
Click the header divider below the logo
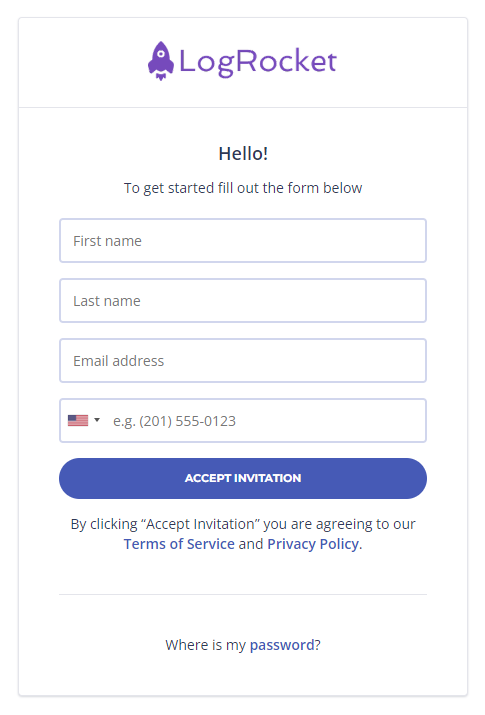pos(243,108)
